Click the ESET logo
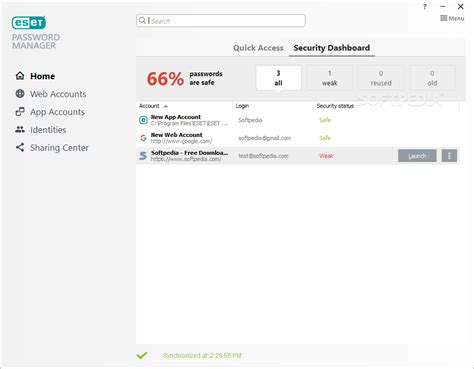 click(x=28, y=22)
